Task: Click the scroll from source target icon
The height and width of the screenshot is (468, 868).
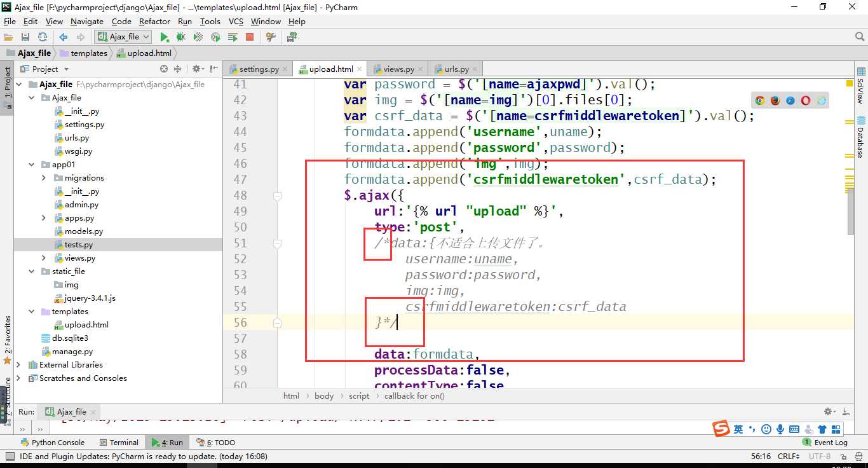Action: coord(164,69)
